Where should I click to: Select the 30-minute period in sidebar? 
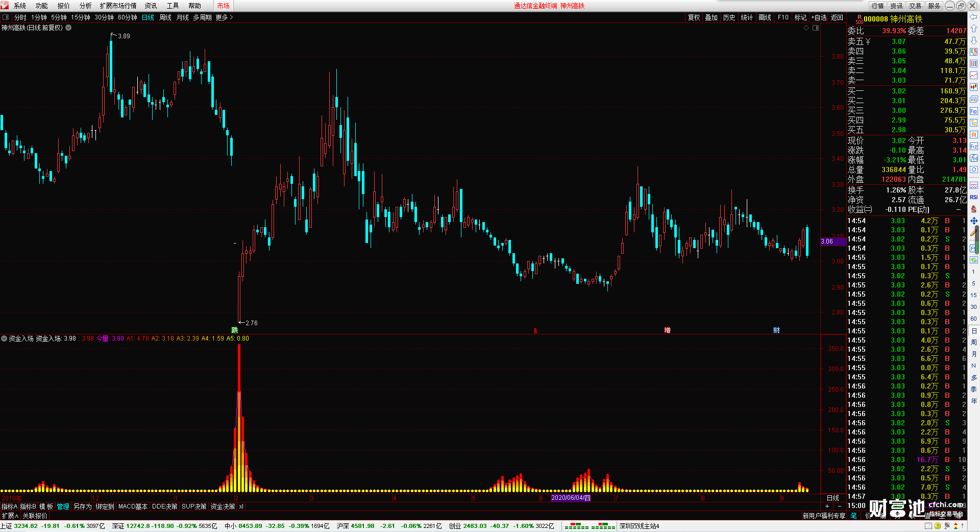[973, 307]
